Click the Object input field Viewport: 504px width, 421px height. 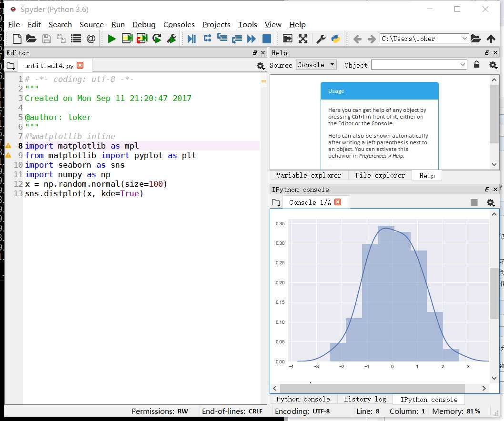tap(415, 65)
